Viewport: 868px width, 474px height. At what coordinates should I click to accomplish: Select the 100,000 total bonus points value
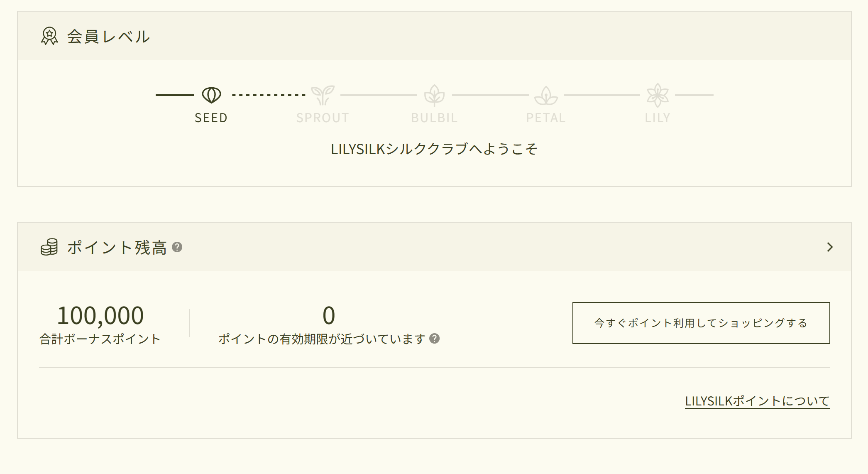[x=100, y=315]
